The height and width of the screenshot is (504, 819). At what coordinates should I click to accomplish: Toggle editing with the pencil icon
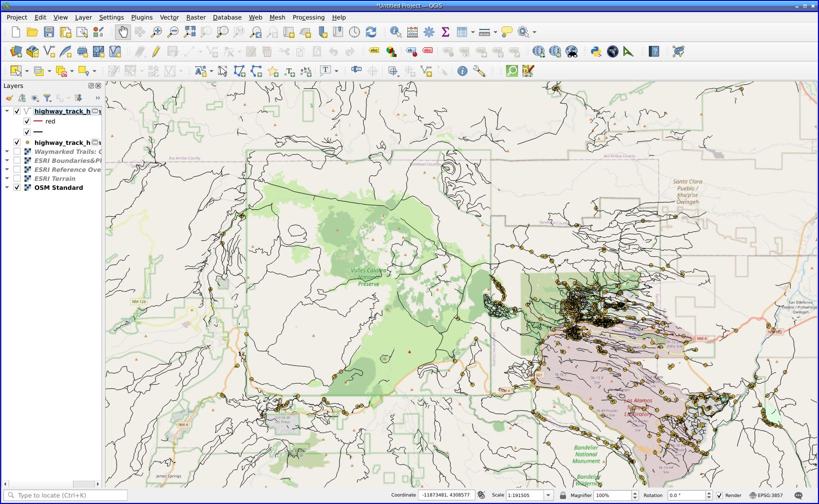pos(156,51)
